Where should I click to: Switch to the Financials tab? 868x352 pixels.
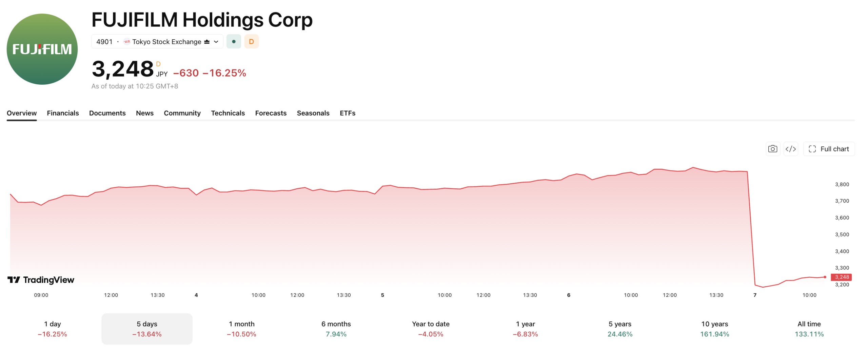point(63,113)
